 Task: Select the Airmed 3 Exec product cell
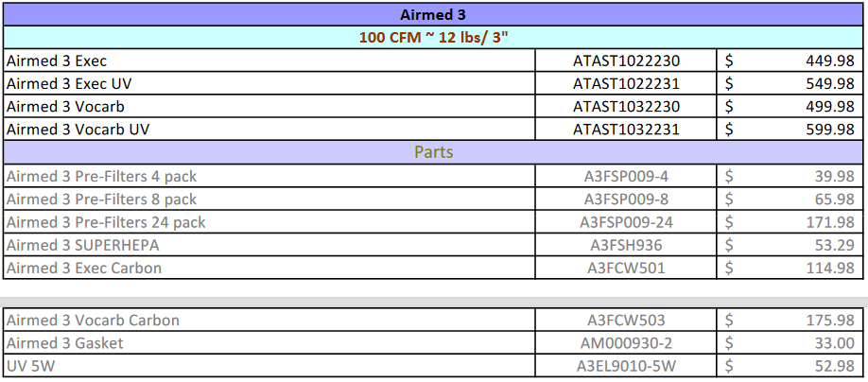pyautogui.click(x=269, y=61)
